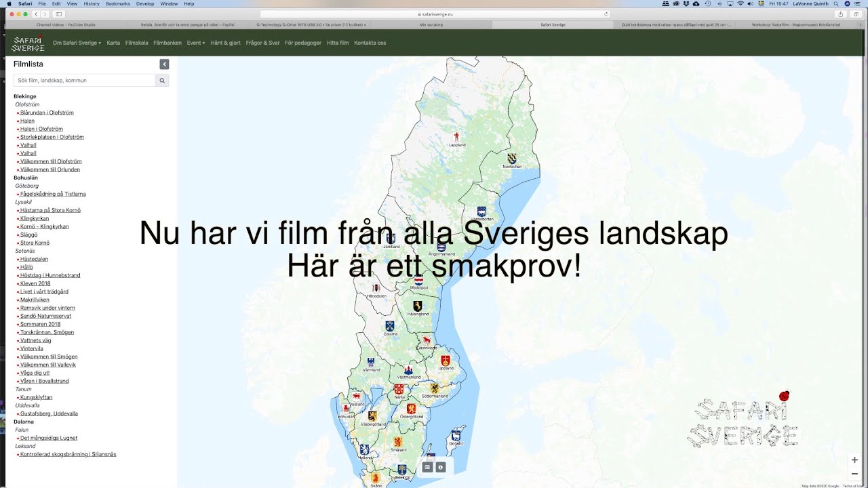Screen dimensions: 868x488
Task: Click the reload icon in address bar
Action: click(606, 14)
